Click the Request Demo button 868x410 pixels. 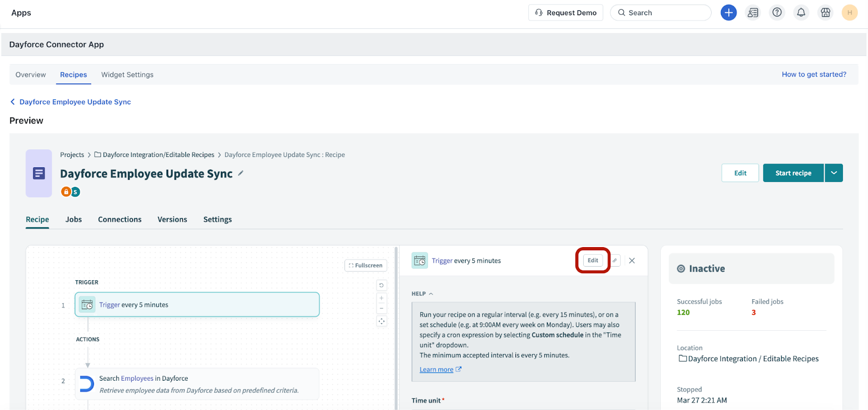click(565, 12)
